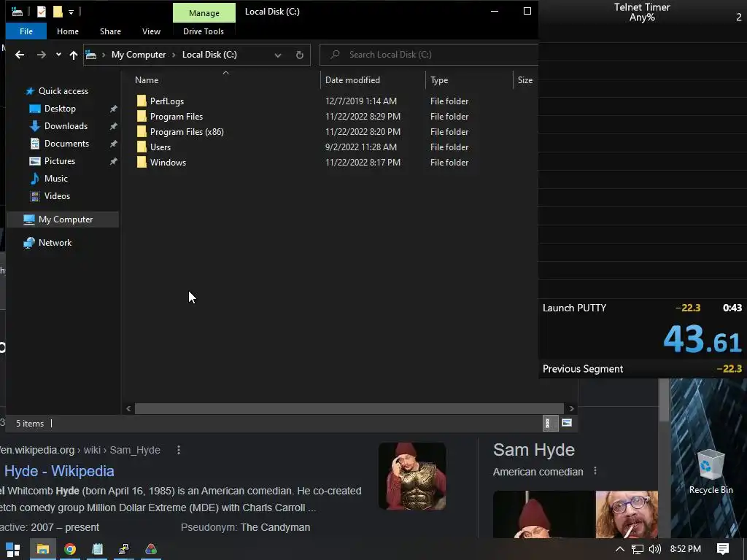This screenshot has width=747, height=560.
Task: Sort by Date modified column
Action: (352, 80)
